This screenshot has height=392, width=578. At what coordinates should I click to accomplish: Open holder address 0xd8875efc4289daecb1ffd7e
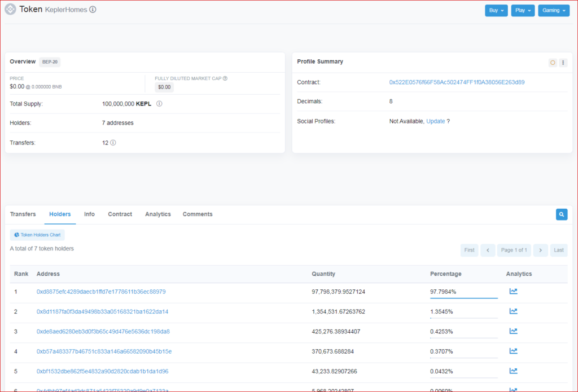click(101, 292)
